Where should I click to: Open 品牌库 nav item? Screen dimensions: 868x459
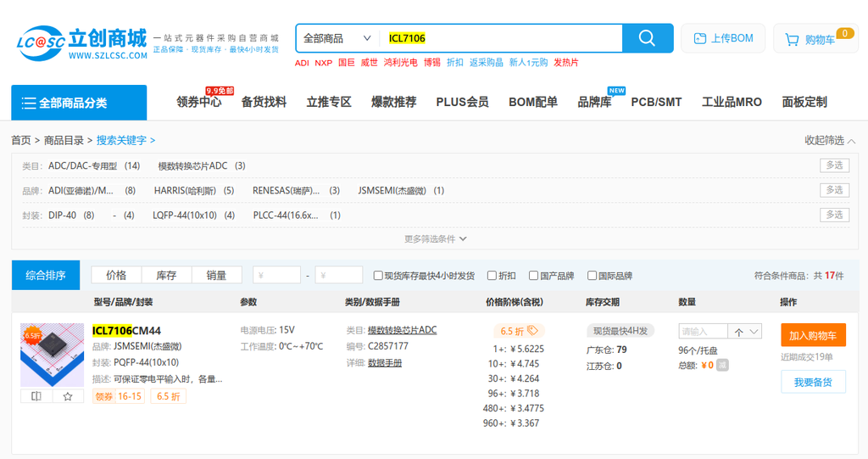(x=594, y=102)
